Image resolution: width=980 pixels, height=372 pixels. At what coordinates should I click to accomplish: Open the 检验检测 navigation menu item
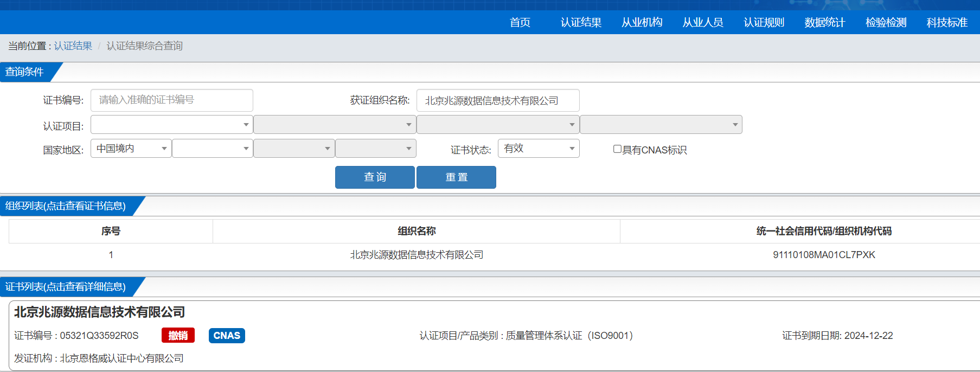tap(886, 22)
